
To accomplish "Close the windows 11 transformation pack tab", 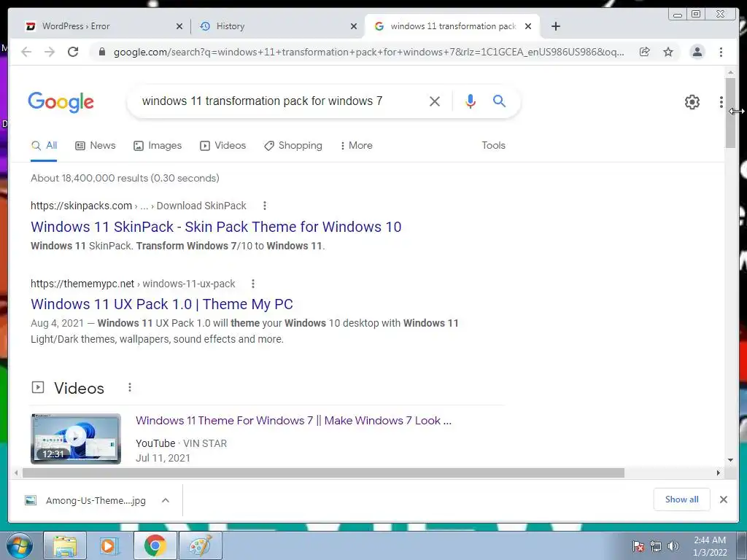I will click(x=528, y=26).
